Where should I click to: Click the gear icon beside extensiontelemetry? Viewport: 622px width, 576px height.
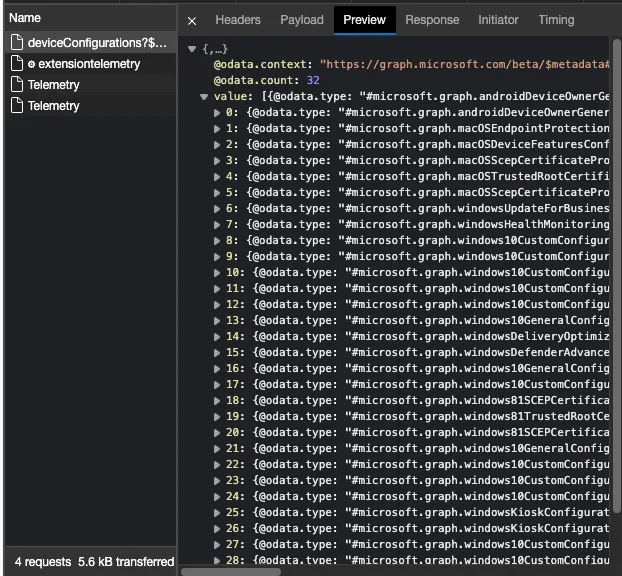(31, 64)
